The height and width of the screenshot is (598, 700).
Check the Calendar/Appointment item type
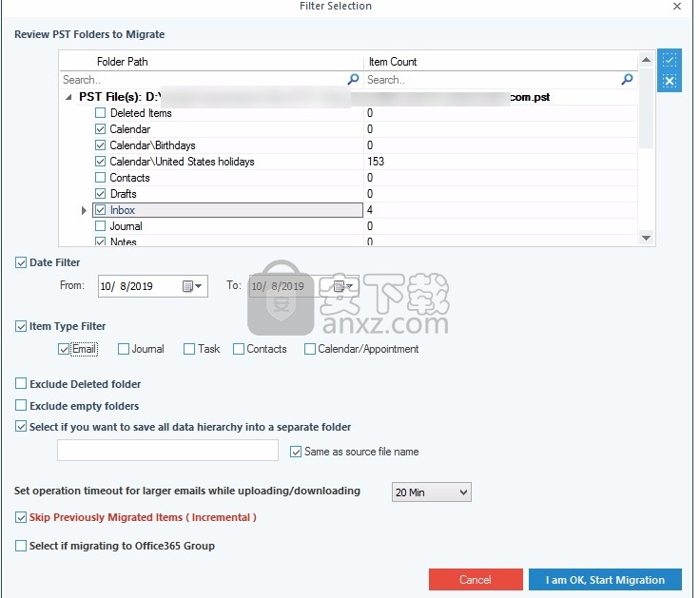click(x=309, y=349)
